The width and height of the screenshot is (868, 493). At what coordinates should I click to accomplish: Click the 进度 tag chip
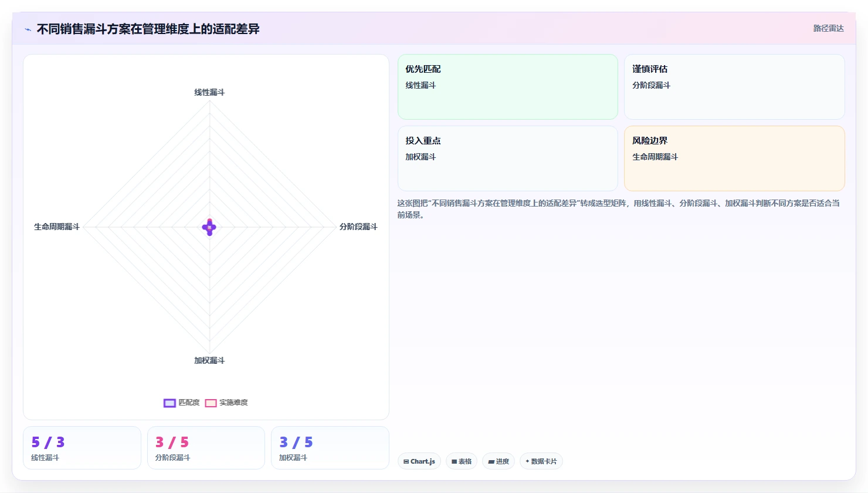click(x=499, y=461)
